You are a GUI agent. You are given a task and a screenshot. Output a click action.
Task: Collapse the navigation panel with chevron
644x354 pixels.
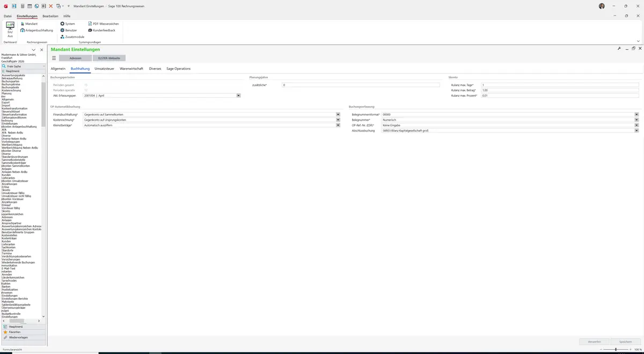click(x=34, y=50)
